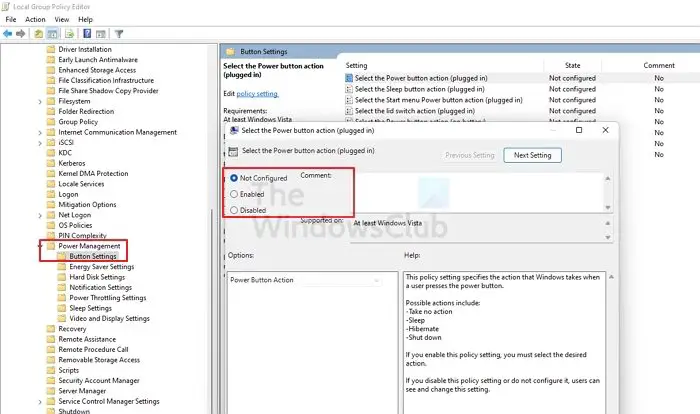This screenshot has width=700, height=414.
Task: Click the policy setting link
Action: point(257,93)
